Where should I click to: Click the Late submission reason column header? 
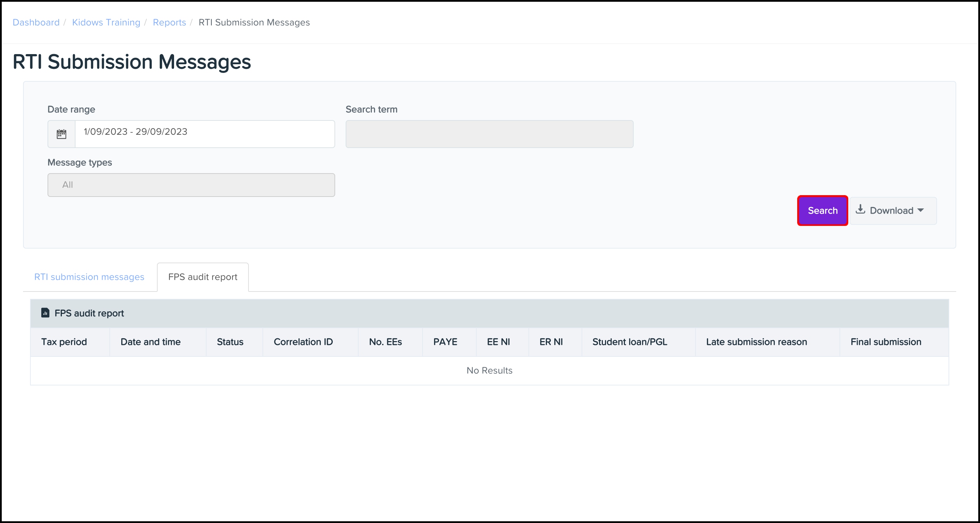point(756,342)
